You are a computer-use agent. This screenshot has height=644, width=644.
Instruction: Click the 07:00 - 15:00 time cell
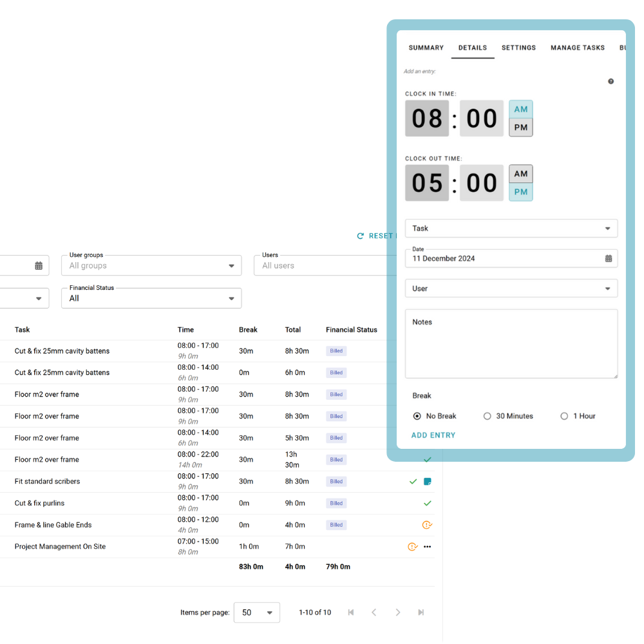click(198, 542)
